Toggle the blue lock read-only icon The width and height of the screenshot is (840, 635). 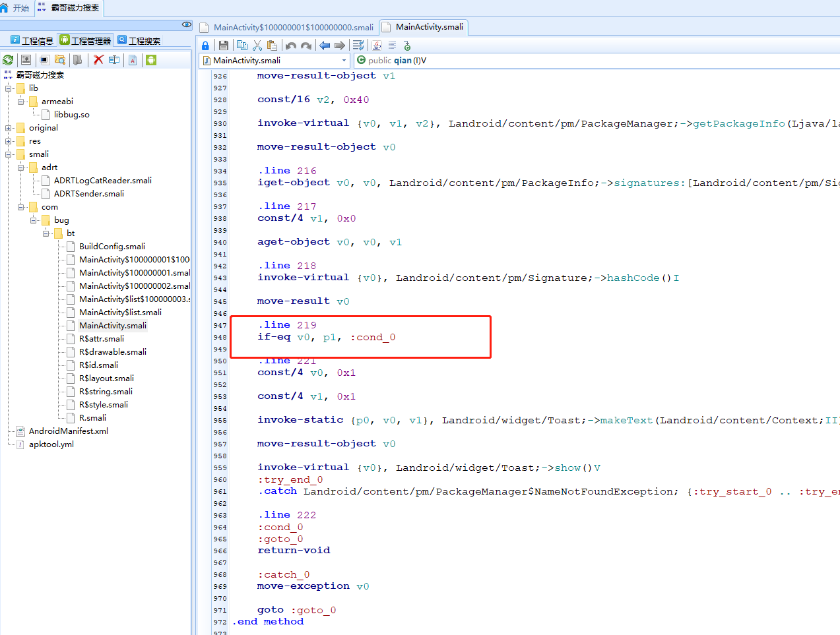pyautogui.click(x=205, y=45)
